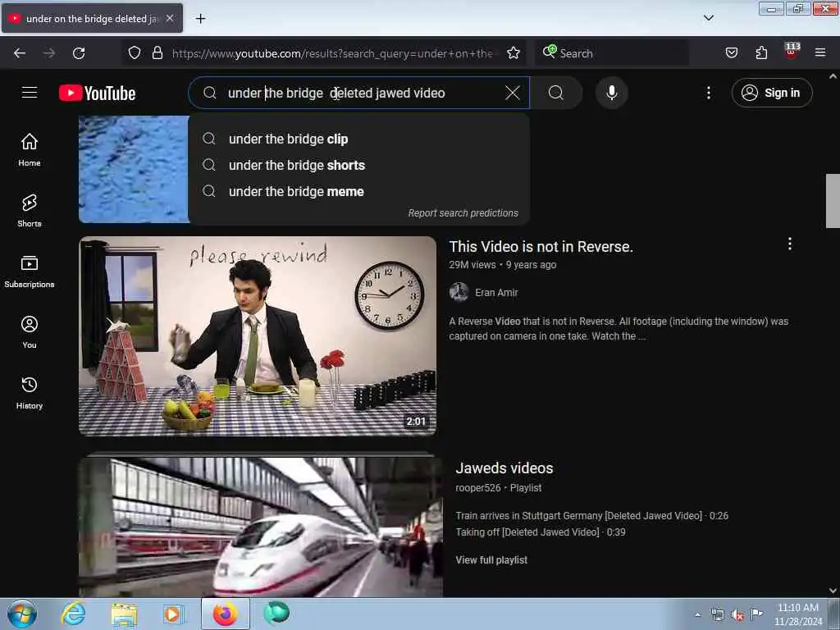Screen dimensions: 840x630
Task: Open the YouTube guide hamburger menu
Action: pos(30,93)
